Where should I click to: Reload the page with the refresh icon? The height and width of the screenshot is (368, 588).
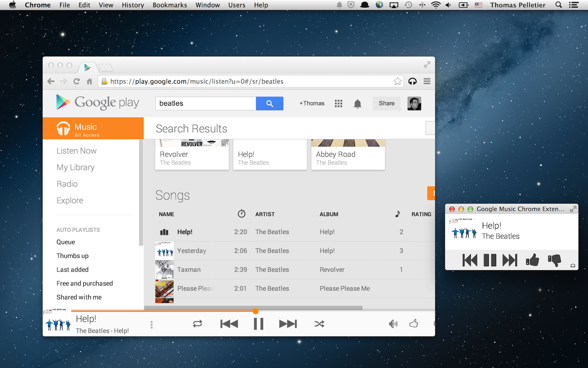(x=77, y=81)
